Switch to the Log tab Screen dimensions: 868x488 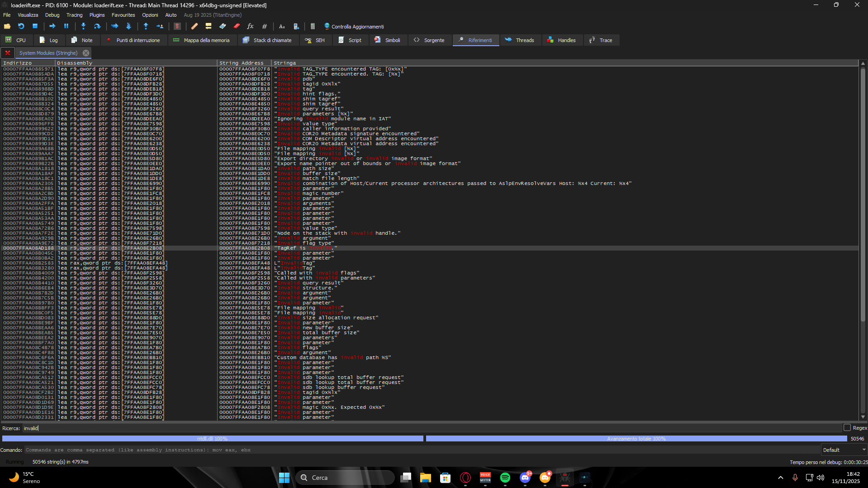click(x=49, y=40)
